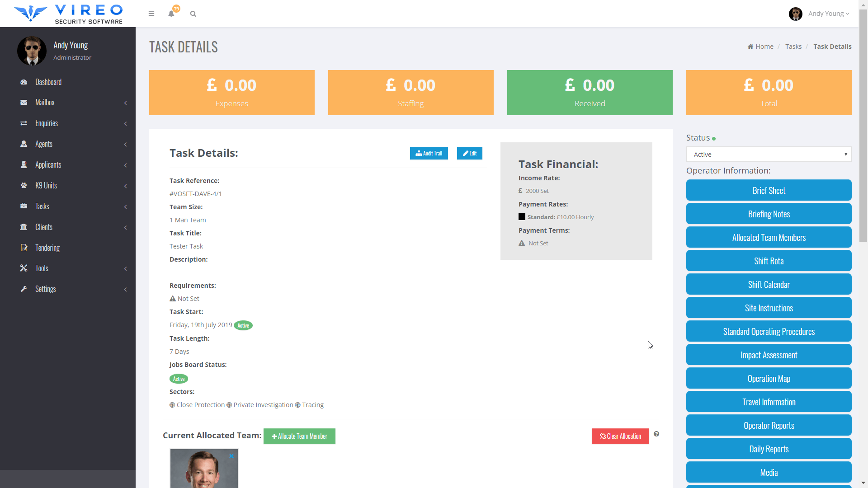The height and width of the screenshot is (488, 868).
Task: Open the notifications bell icon
Action: tap(171, 14)
